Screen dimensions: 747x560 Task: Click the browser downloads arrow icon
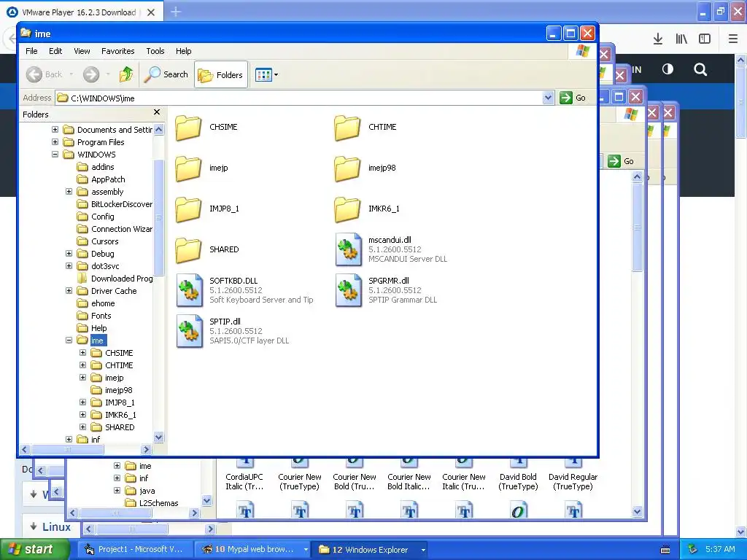coord(658,39)
